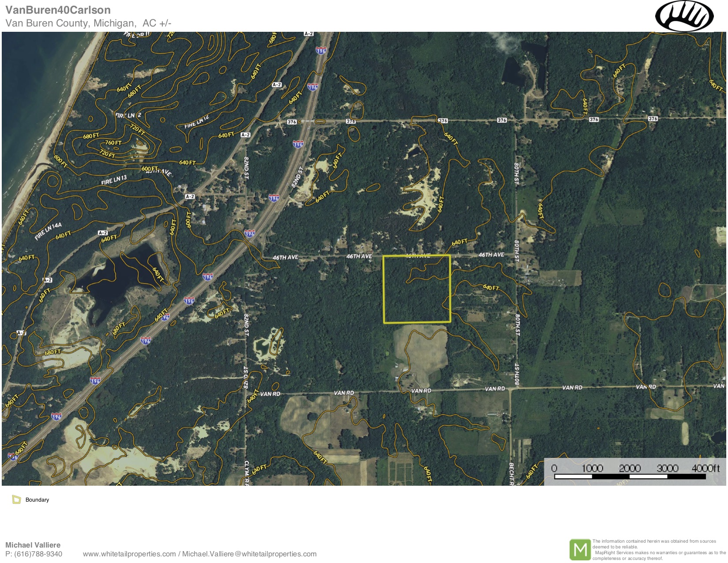728x563 pixels.
Task: Click the FIRE LN 14A road label
Action: click(x=48, y=231)
